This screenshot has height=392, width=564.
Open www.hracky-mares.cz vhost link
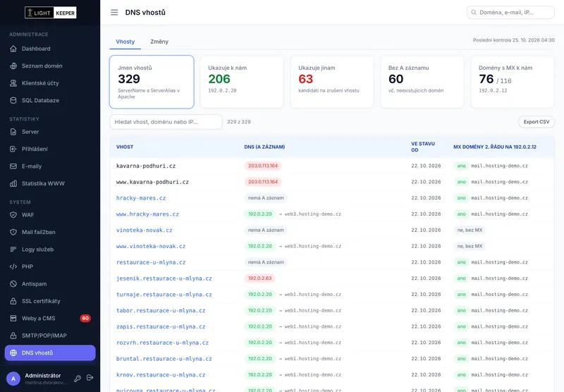(147, 214)
